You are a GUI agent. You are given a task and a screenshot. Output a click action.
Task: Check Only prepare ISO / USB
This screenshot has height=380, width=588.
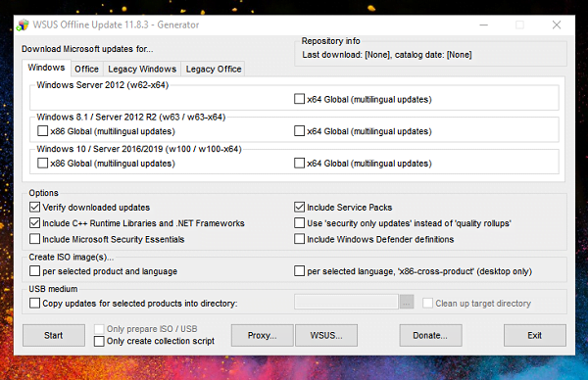click(x=99, y=329)
